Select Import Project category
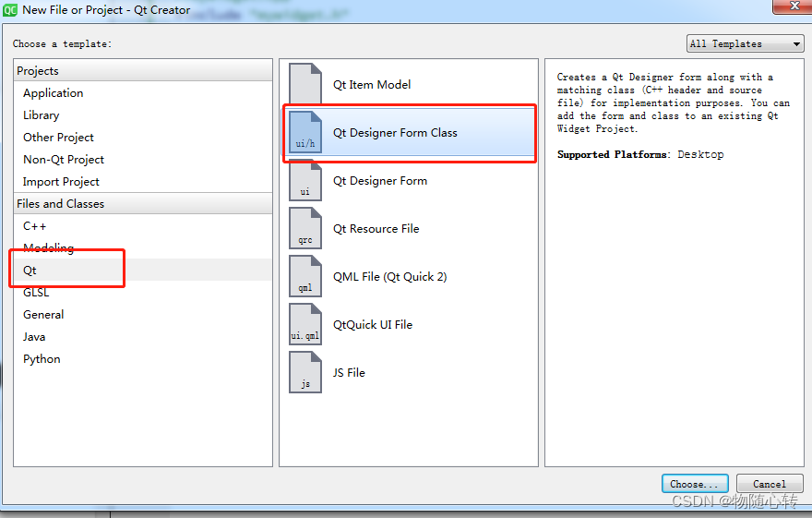The height and width of the screenshot is (518, 812). pyautogui.click(x=142, y=182)
